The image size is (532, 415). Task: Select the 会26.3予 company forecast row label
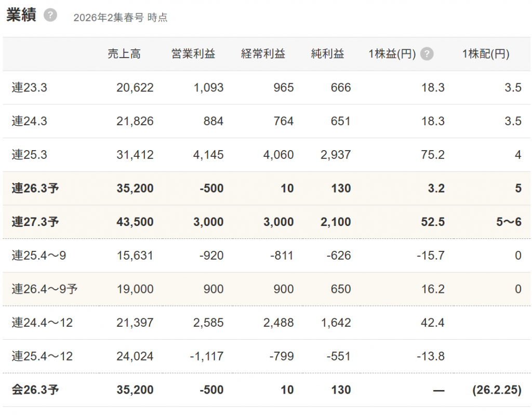(x=35, y=390)
